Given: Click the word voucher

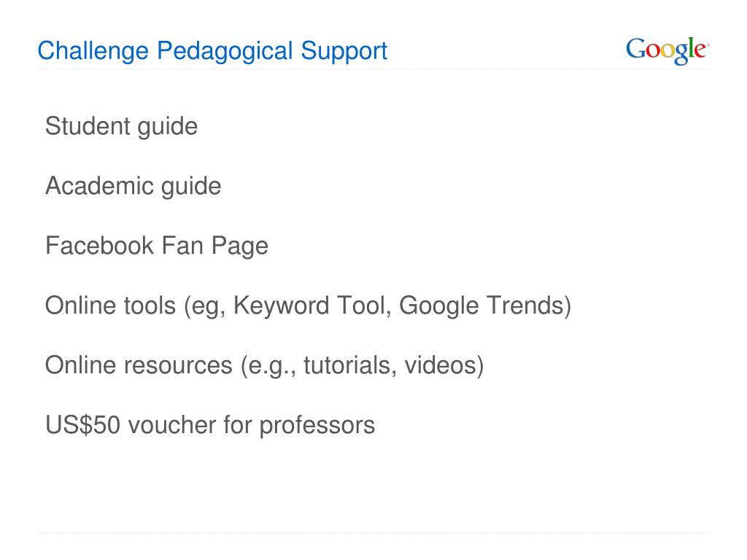Looking at the screenshot, I should [x=172, y=425].
